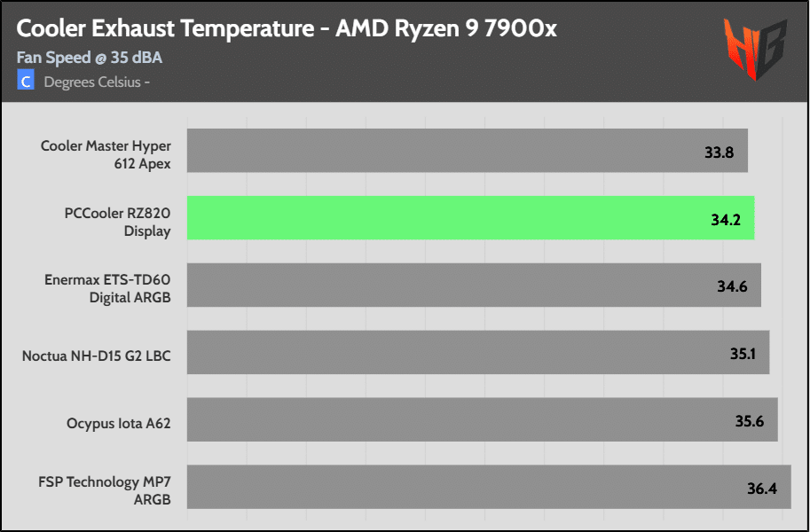
Task: Click the Enermax ETS-TD60 Digital ARGB bar
Action: click(474, 286)
